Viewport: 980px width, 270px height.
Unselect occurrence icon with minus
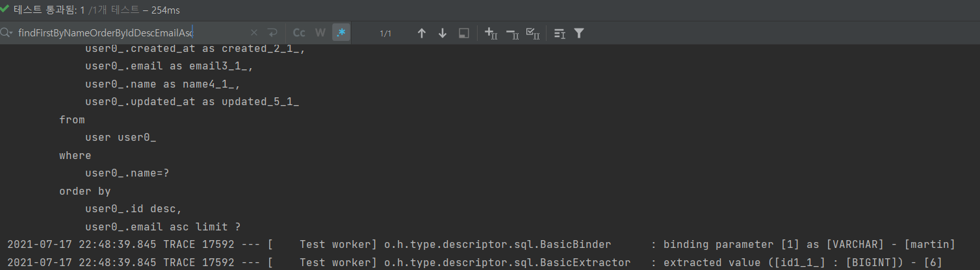point(512,33)
